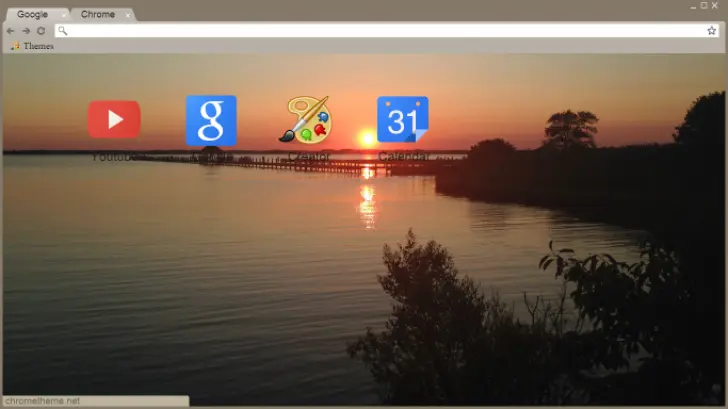The image size is (728, 409).
Task: Close the browser window
Action: pos(715,5)
